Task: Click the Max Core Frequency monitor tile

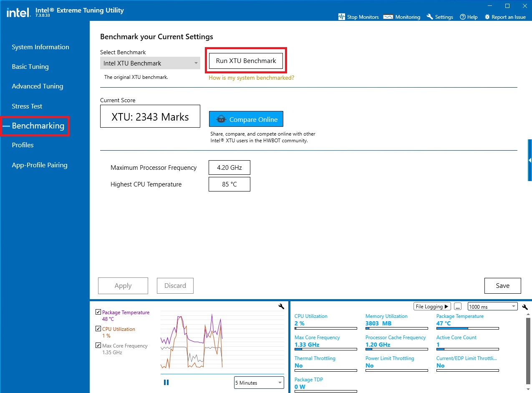Action: point(326,343)
